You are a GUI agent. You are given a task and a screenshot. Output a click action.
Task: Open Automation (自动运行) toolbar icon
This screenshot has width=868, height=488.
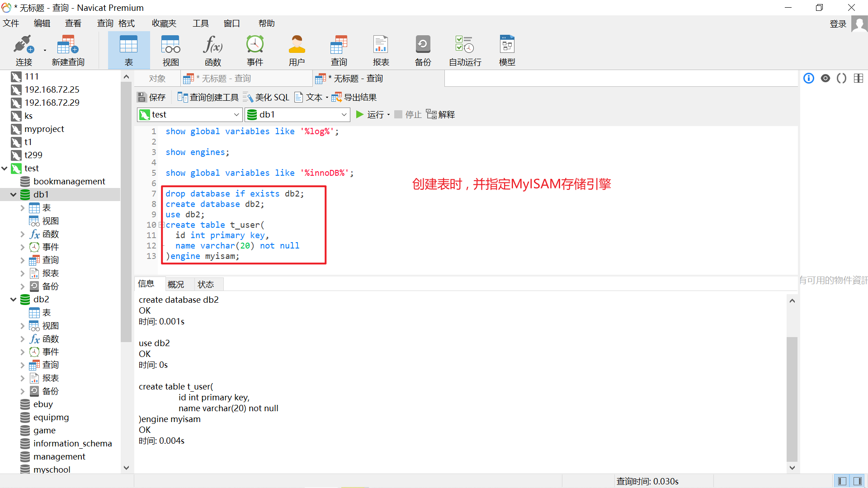point(465,50)
